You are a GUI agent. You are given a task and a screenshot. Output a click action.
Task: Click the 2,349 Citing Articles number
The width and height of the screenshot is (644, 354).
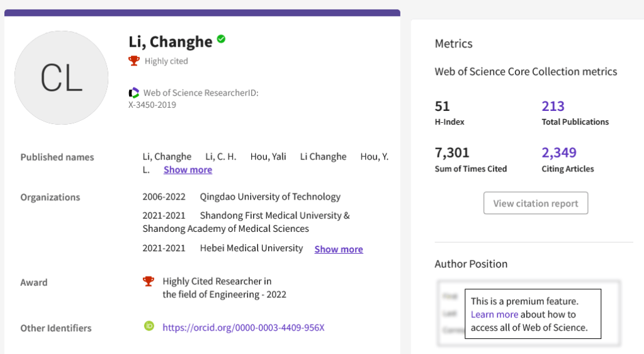(x=559, y=152)
